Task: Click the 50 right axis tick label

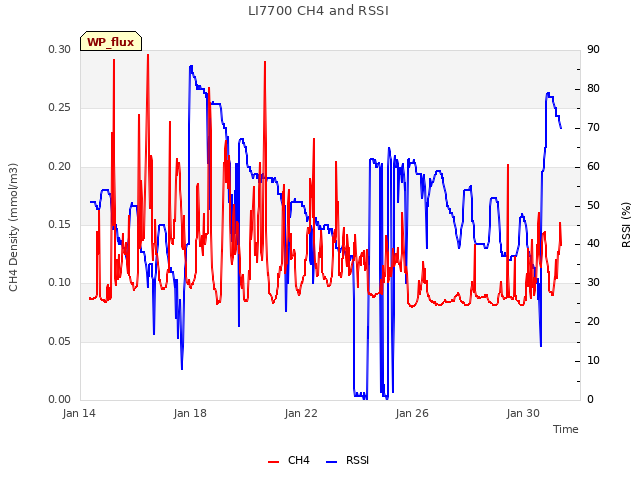Action: [593, 205]
